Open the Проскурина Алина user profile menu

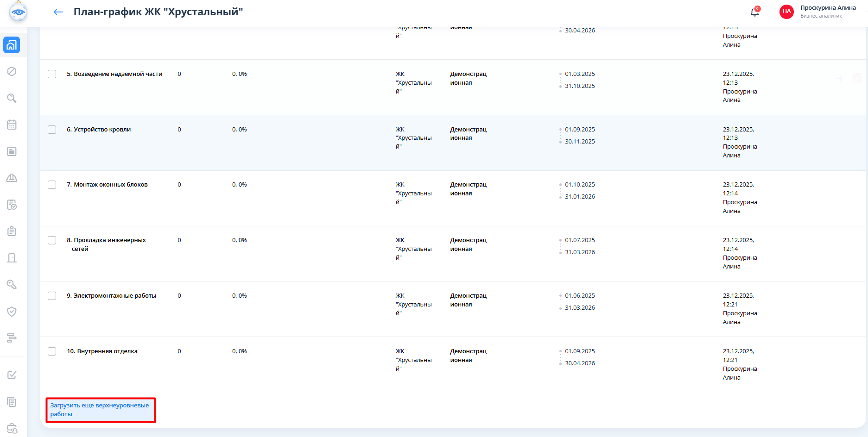tap(827, 12)
